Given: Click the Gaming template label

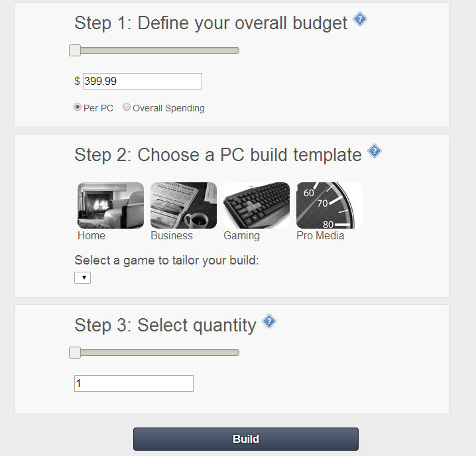Looking at the screenshot, I should [241, 236].
